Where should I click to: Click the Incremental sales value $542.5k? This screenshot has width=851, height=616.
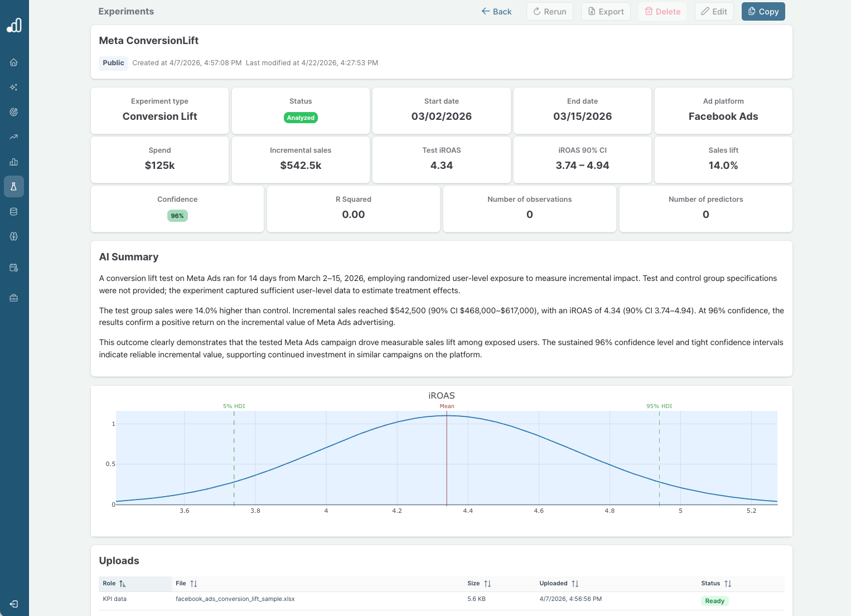pyautogui.click(x=301, y=166)
